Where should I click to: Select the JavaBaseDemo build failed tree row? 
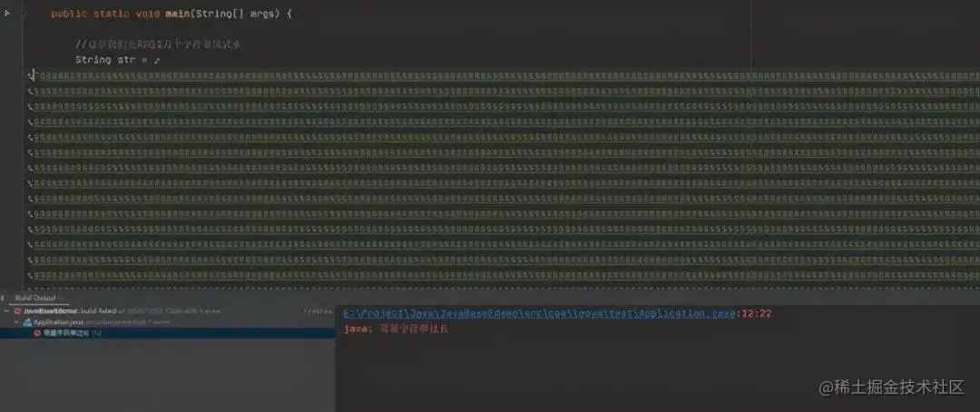click(168, 310)
